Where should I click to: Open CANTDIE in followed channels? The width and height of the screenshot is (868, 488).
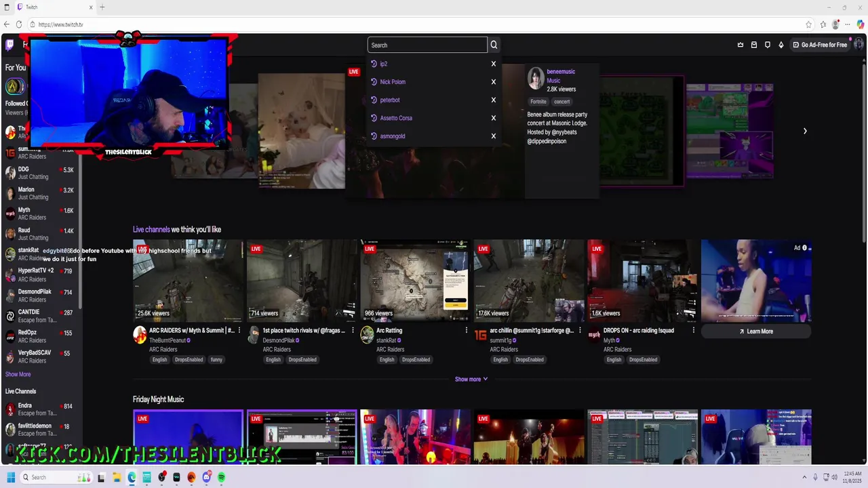point(41,316)
